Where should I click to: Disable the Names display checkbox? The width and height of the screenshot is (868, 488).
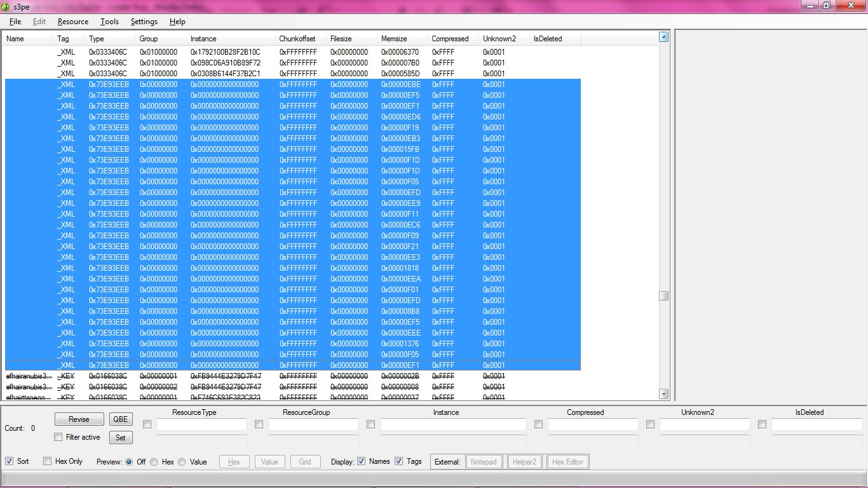(x=361, y=461)
